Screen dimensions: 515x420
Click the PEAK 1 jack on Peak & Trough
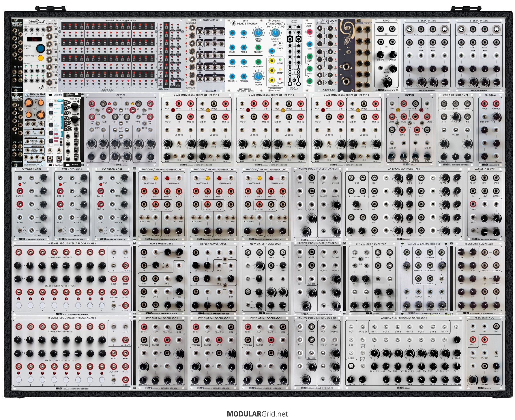pos(232,33)
